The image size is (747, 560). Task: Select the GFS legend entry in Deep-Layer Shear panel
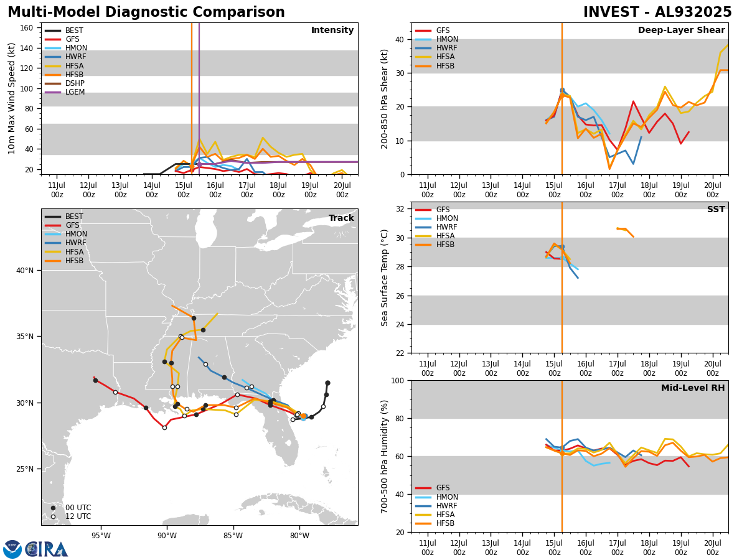coord(443,30)
